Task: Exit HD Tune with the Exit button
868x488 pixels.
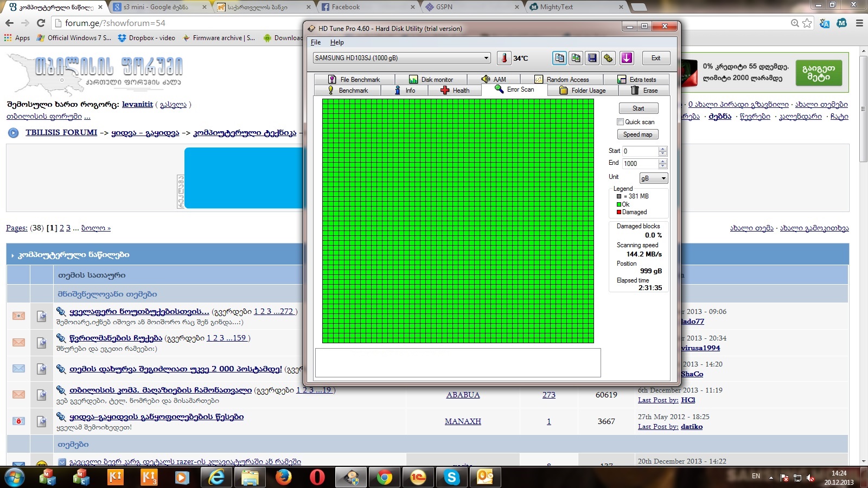Action: [656, 58]
